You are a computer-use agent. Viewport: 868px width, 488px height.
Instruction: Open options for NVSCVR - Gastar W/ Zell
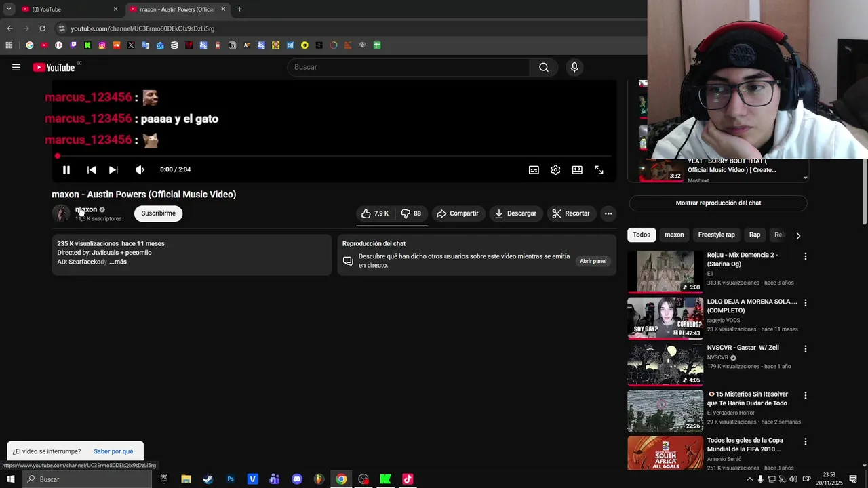806,348
